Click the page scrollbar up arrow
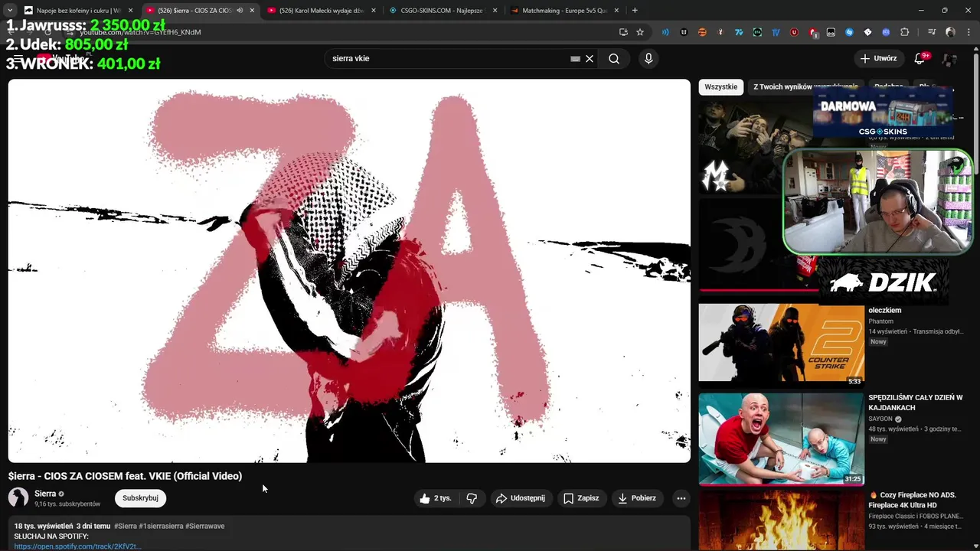Screen dimensions: 980x551 click(975, 48)
